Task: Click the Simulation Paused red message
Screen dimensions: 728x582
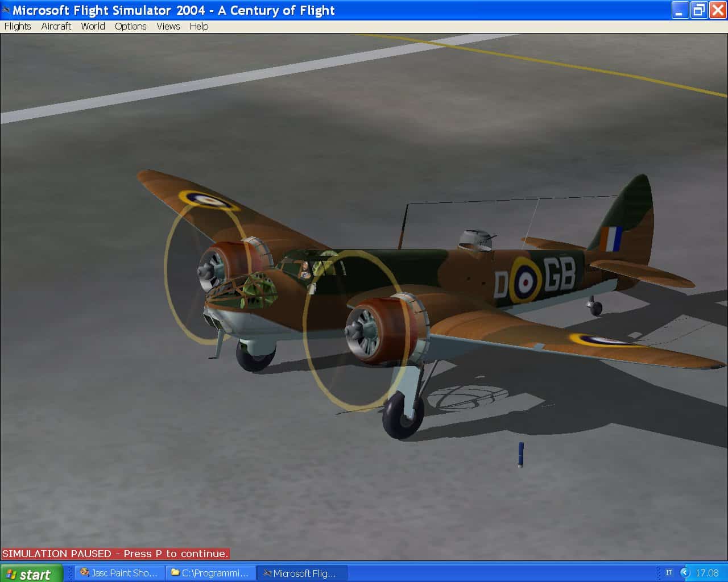Action: click(x=115, y=554)
